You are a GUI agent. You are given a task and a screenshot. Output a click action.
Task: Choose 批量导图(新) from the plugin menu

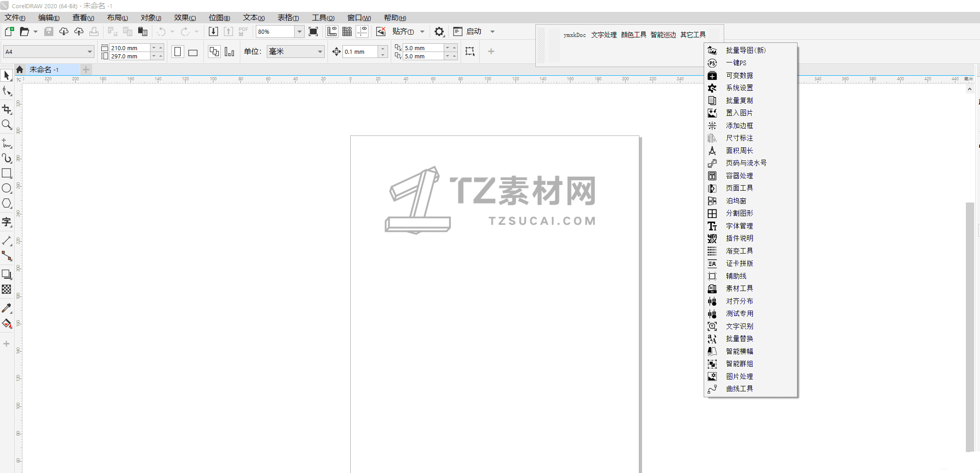point(751,50)
